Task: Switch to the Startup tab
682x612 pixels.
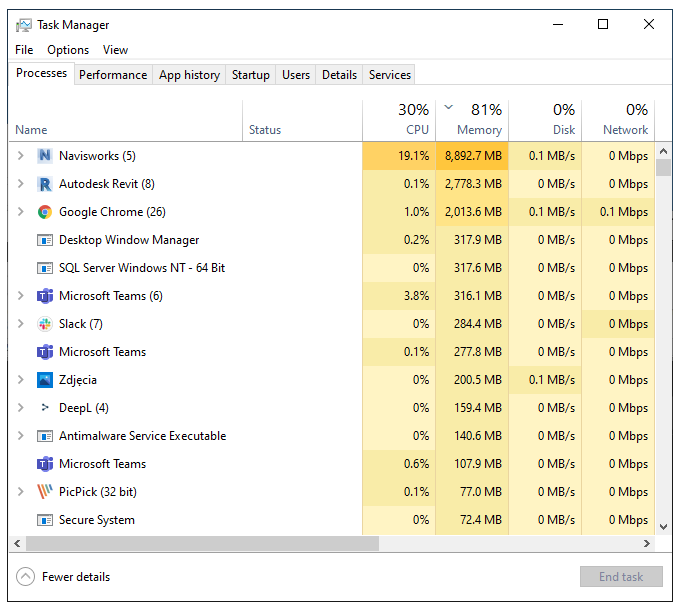Action: pos(251,75)
